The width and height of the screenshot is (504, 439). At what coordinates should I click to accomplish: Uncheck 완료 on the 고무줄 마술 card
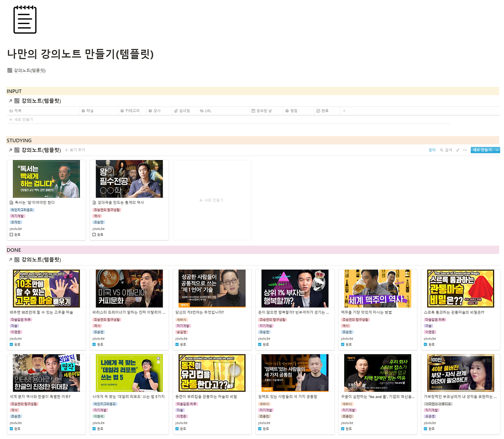[11, 344]
